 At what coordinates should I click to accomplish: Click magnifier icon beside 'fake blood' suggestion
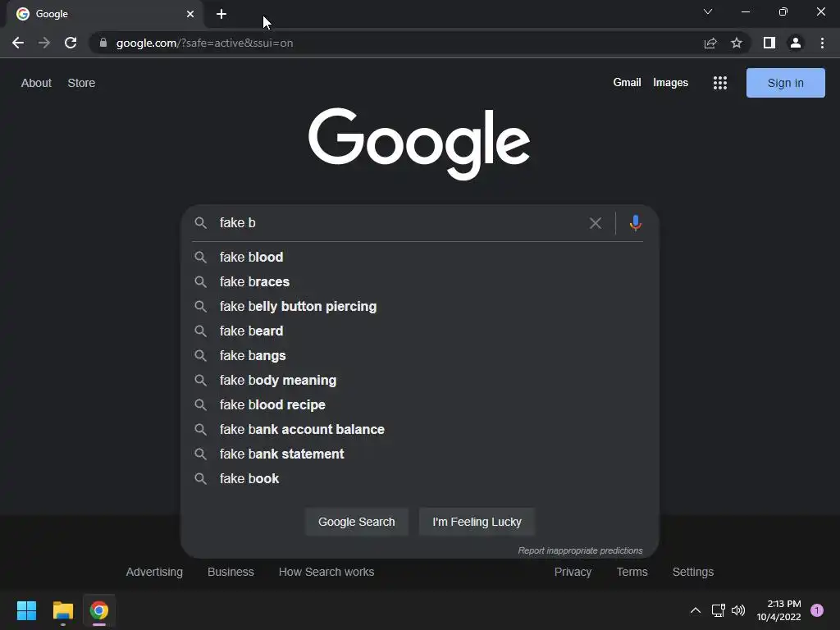click(200, 257)
